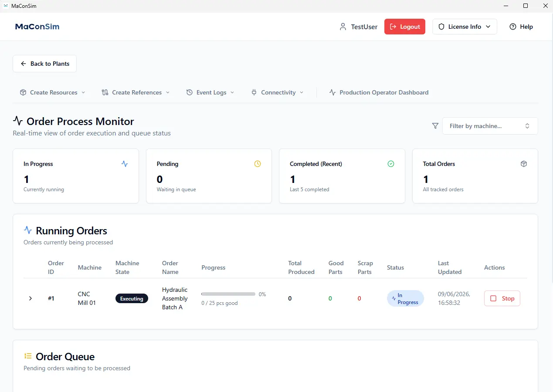The image size is (553, 392).
Task: Open Help
Action: click(521, 27)
